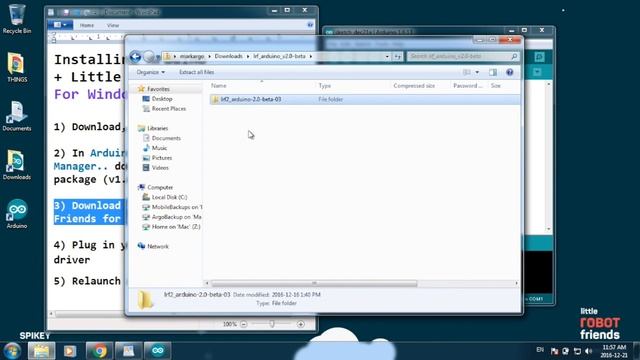Image resolution: width=640 pixels, height=360 pixels.
Task: Open the Recycle Bin desktop icon
Action: tap(17, 19)
